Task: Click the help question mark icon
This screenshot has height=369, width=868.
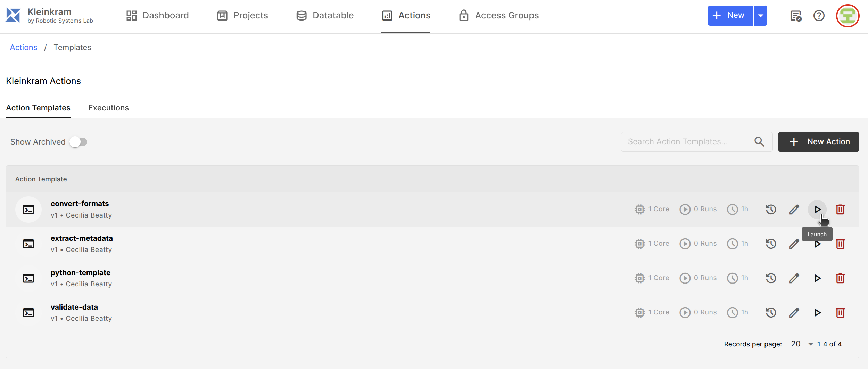Action: pyautogui.click(x=819, y=16)
